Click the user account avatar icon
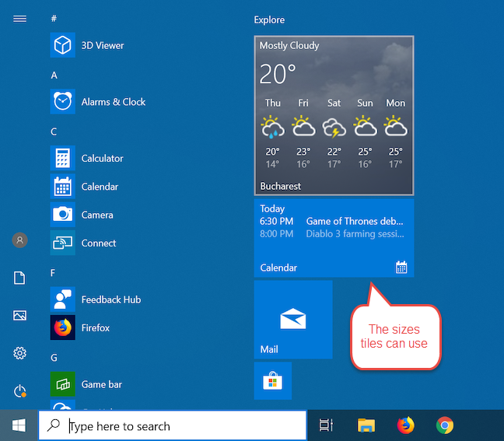The height and width of the screenshot is (441, 504). coord(20,240)
